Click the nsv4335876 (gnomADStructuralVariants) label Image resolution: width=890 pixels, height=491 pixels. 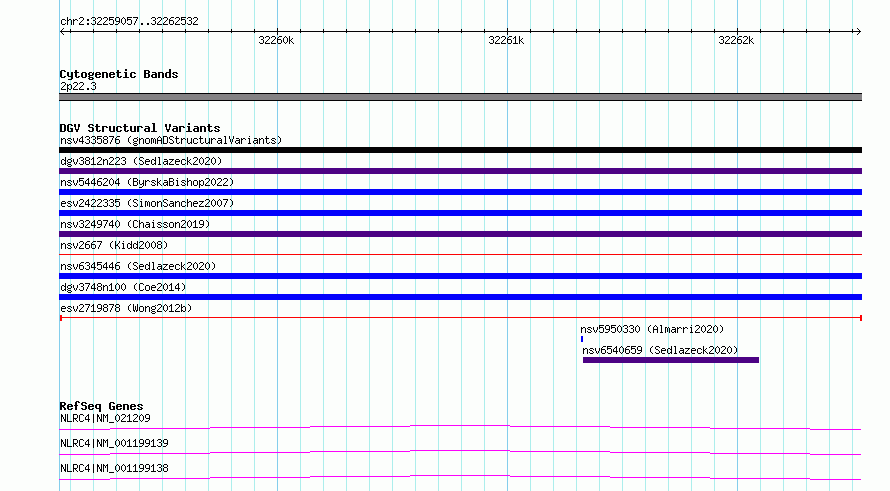click(171, 140)
